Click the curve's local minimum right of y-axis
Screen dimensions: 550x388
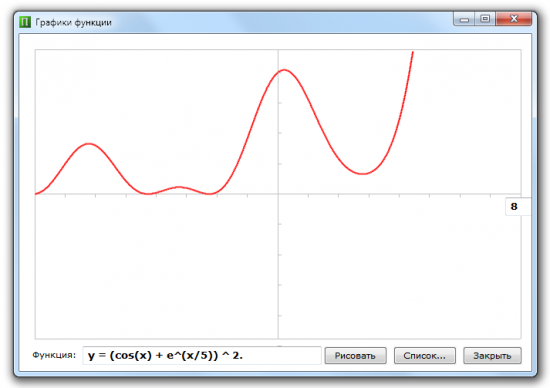click(x=363, y=173)
